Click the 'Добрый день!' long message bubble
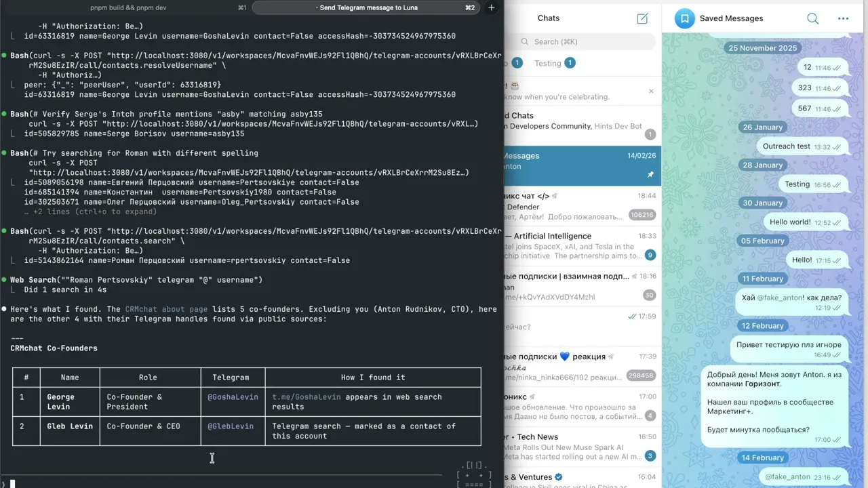 (774, 407)
